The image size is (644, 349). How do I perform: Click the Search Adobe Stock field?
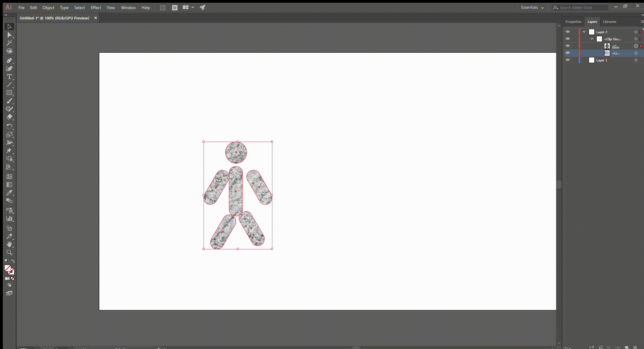[582, 7]
